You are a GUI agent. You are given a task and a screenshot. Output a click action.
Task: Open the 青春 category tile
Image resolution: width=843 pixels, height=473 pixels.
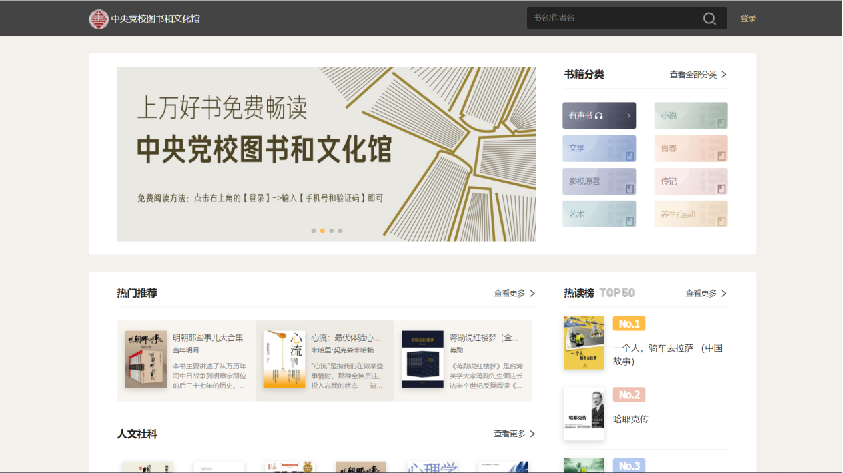point(691,149)
